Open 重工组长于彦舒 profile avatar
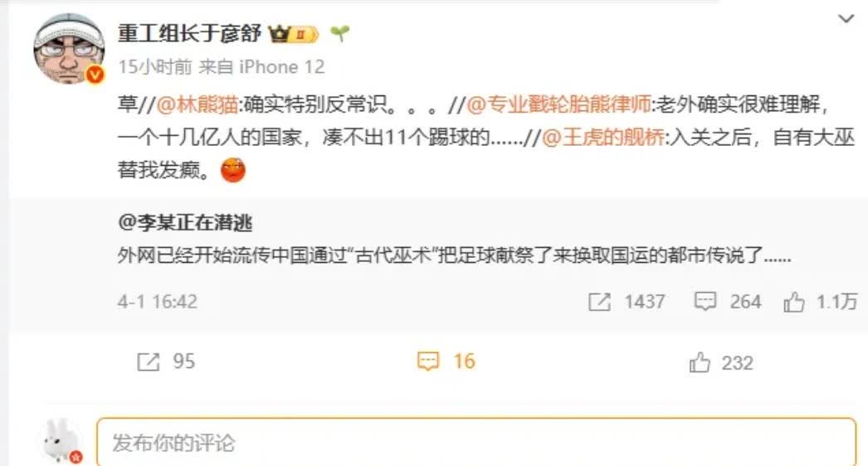This screenshot has height=466, width=868. pyautogui.click(x=69, y=49)
